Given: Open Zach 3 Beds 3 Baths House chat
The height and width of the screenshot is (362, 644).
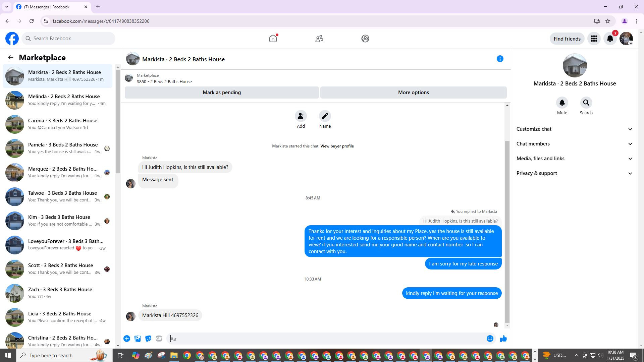Looking at the screenshot, I should [58, 293].
